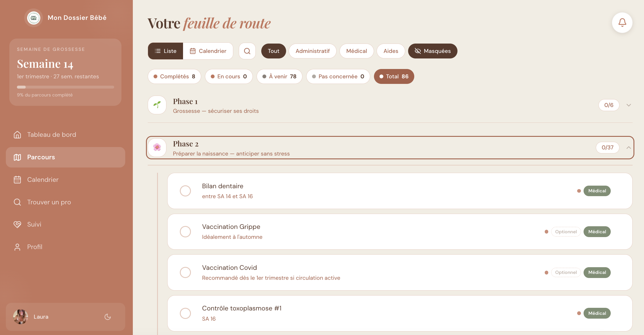Open Trouver un pro page
The height and width of the screenshot is (335, 644).
coord(65,202)
